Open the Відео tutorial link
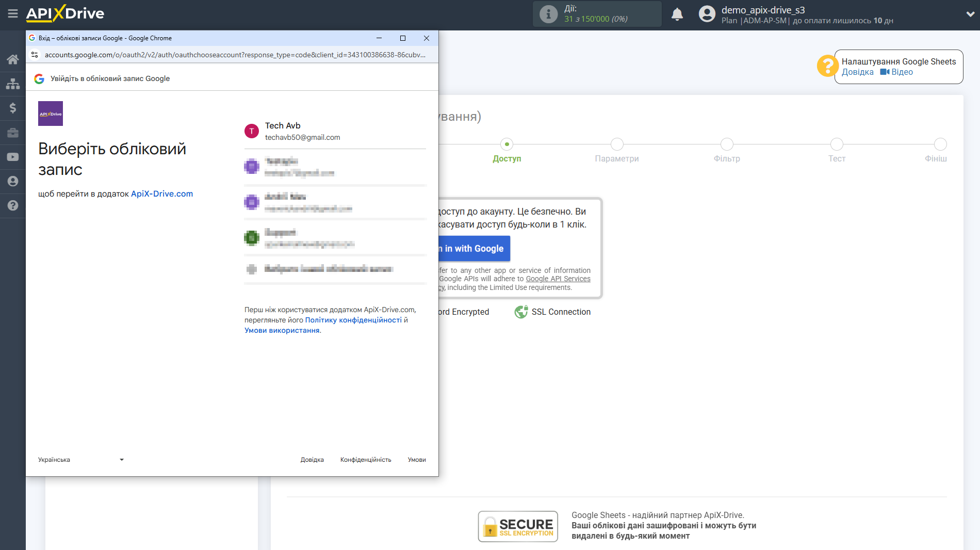980x550 pixels. [896, 72]
